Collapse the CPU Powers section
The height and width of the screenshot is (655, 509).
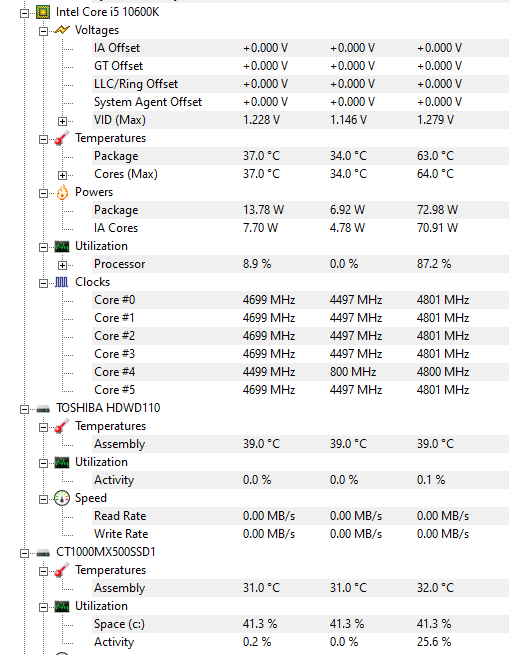pos(43,193)
